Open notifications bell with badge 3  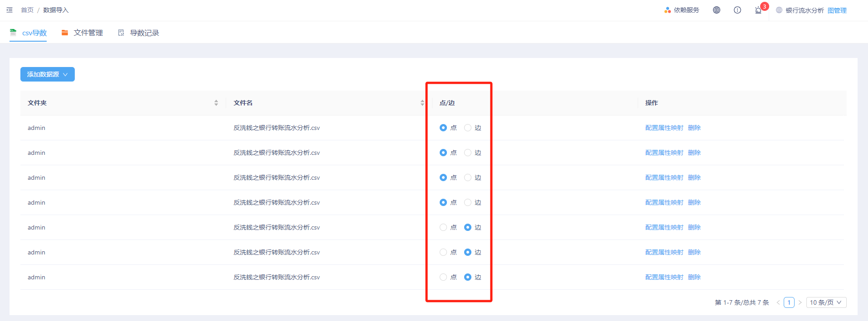(758, 10)
